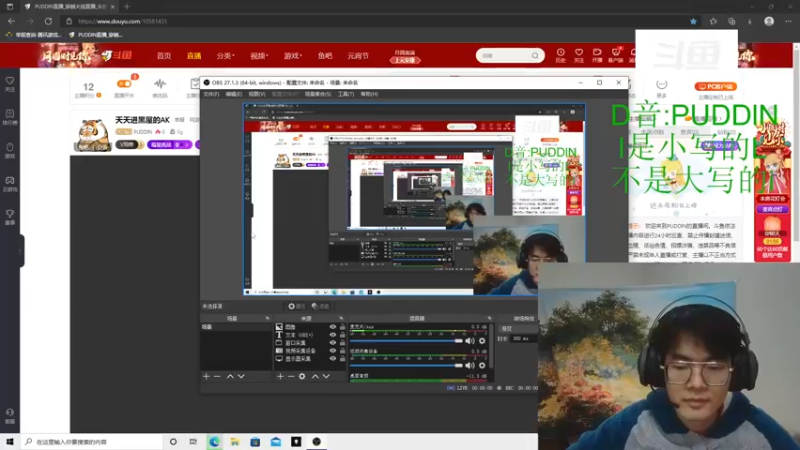Click Windows taskbar search box
Image resolution: width=800 pixels, height=450 pixels.
click(x=92, y=442)
